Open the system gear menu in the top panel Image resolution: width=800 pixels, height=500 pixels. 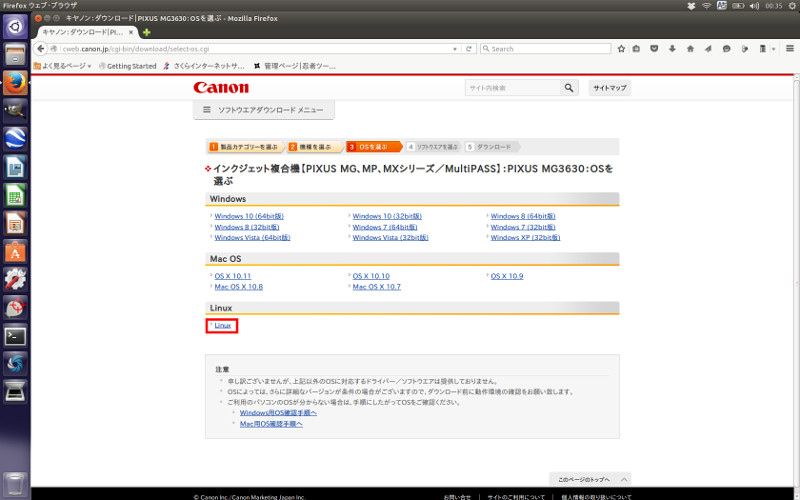coord(792,6)
